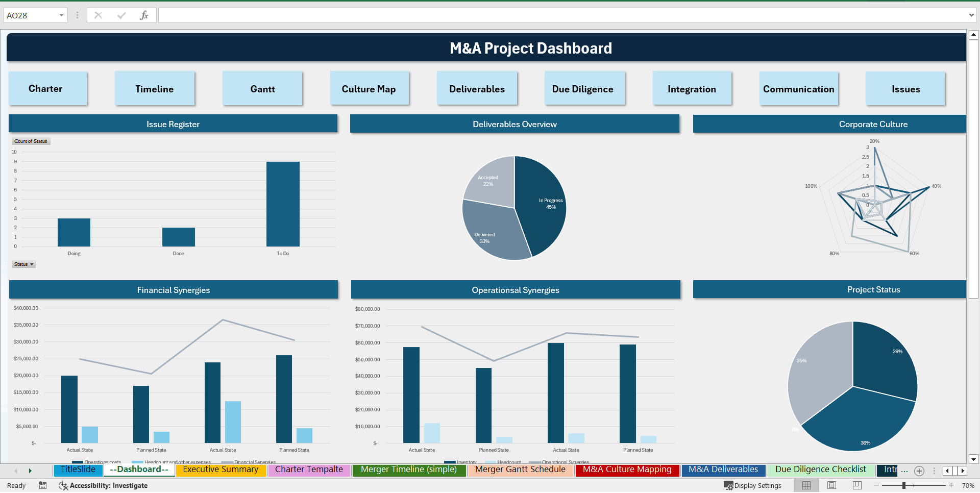980x493 pixels.
Task: Open the TitleSlide sheet tab
Action: 78,470
